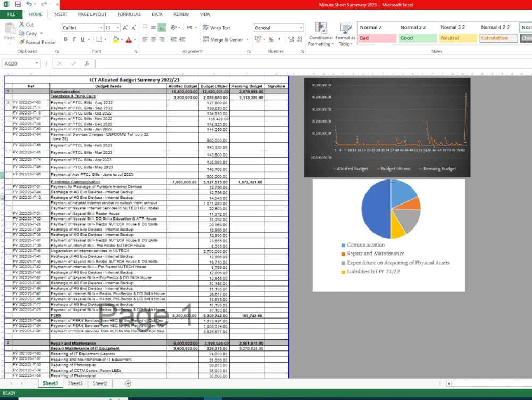Apply the Calculation cell style
The image size is (532, 400).
[x=498, y=38]
